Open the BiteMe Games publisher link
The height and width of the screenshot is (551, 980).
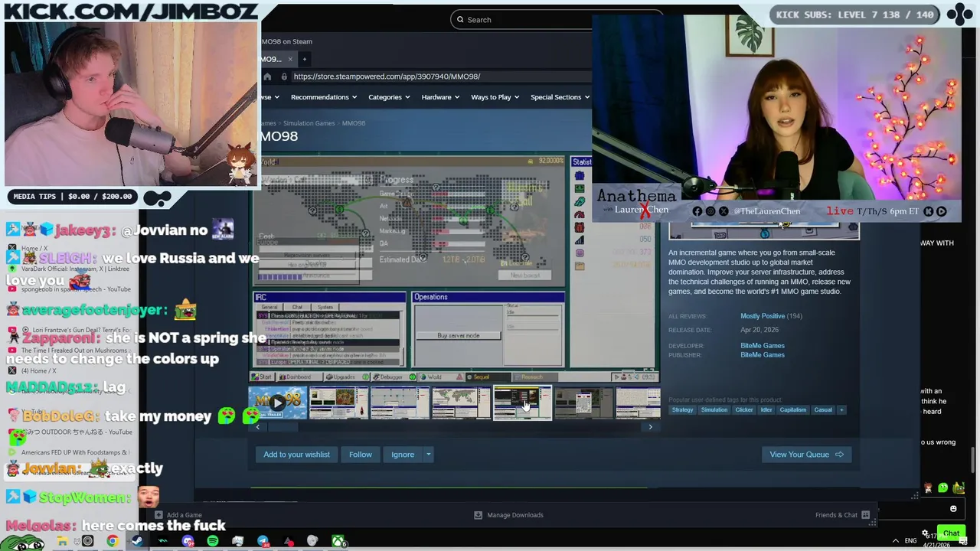762,355
